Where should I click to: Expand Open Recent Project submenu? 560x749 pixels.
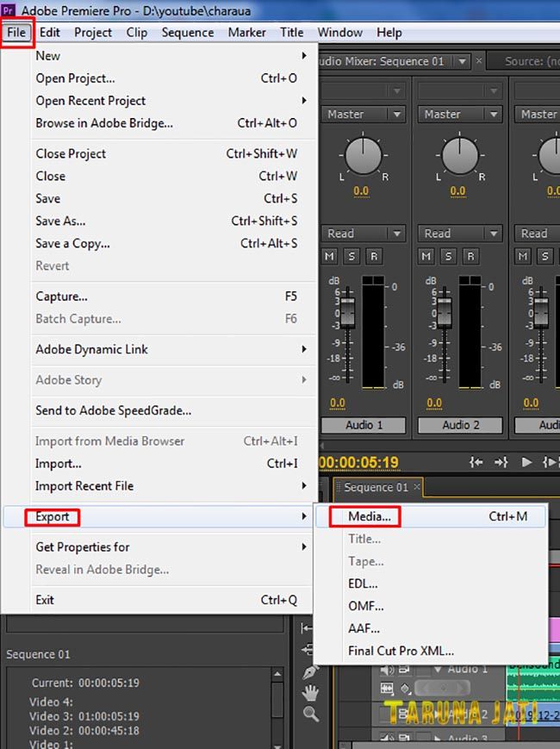tap(304, 100)
